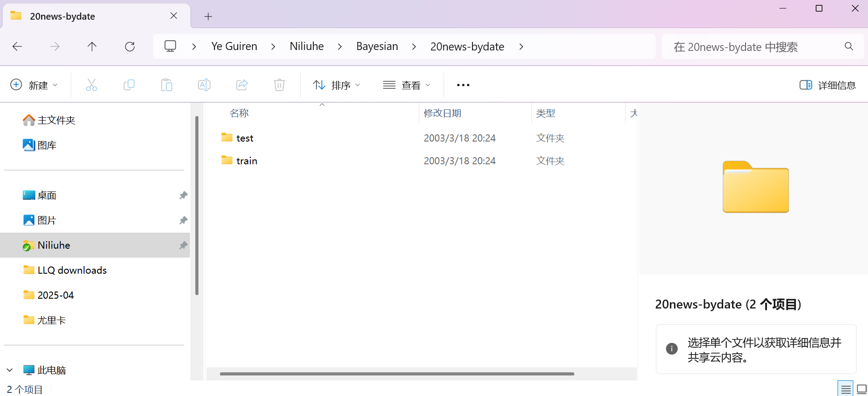The height and width of the screenshot is (396, 868).
Task: Expand chevron after 20news-bydate breadcrumb
Action: 521,46
